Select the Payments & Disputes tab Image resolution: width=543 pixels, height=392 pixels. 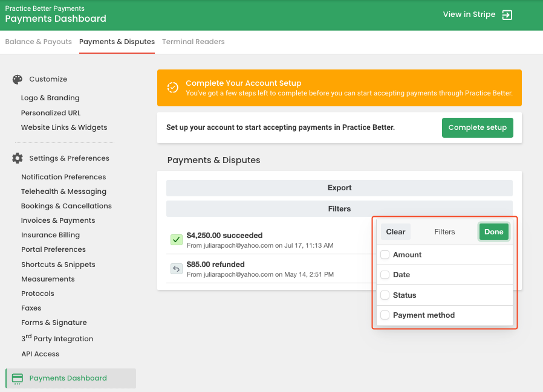[117, 42]
